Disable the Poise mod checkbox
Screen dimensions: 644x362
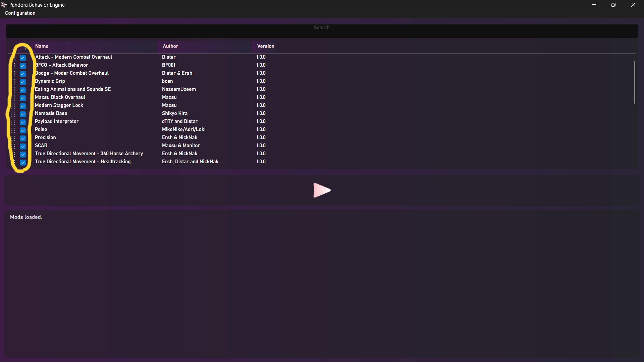[x=23, y=130]
